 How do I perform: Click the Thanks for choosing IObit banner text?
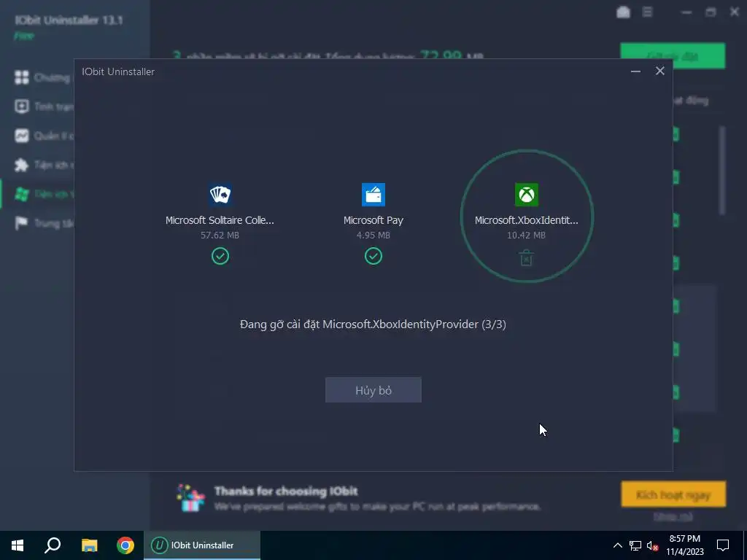[286, 491]
